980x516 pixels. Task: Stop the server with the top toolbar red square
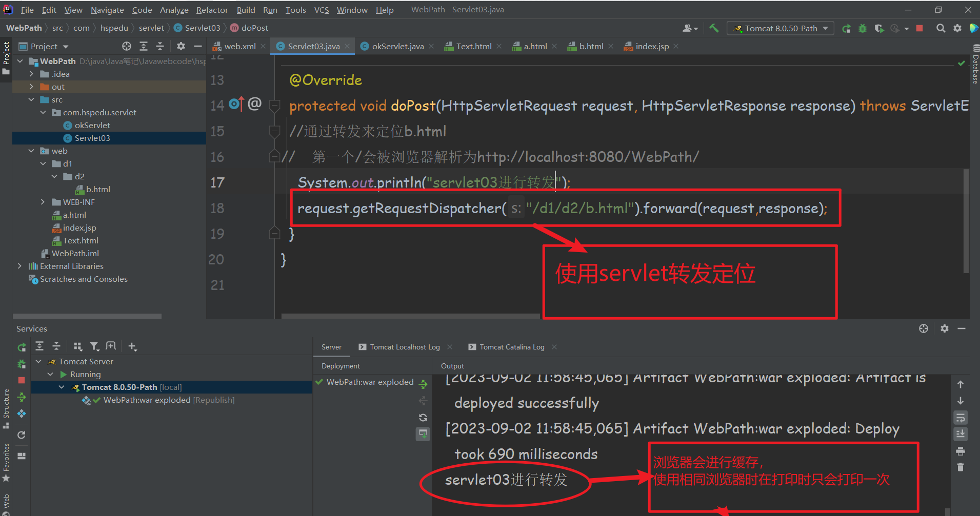[x=919, y=28]
